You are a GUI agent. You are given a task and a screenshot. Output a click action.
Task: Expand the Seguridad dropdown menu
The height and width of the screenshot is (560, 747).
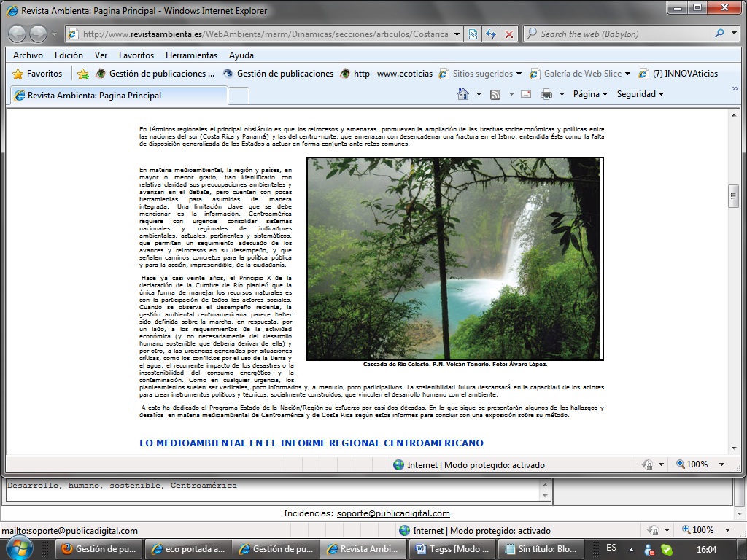640,94
